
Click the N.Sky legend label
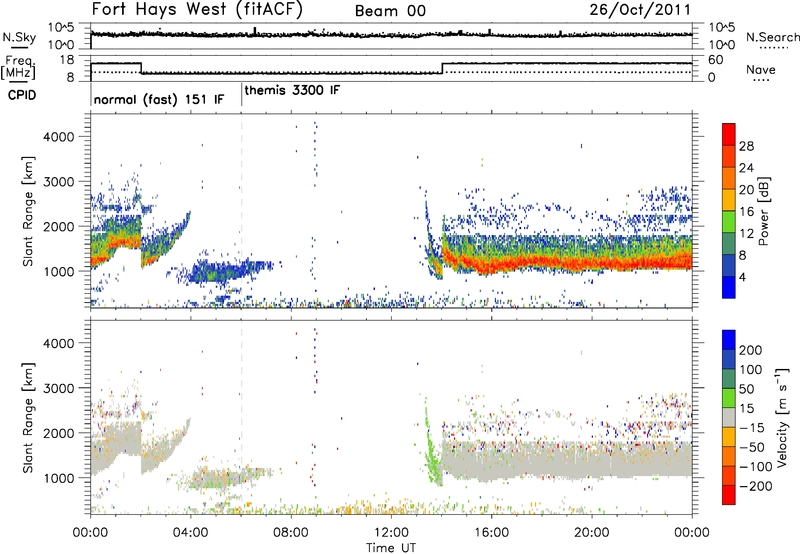coord(19,37)
